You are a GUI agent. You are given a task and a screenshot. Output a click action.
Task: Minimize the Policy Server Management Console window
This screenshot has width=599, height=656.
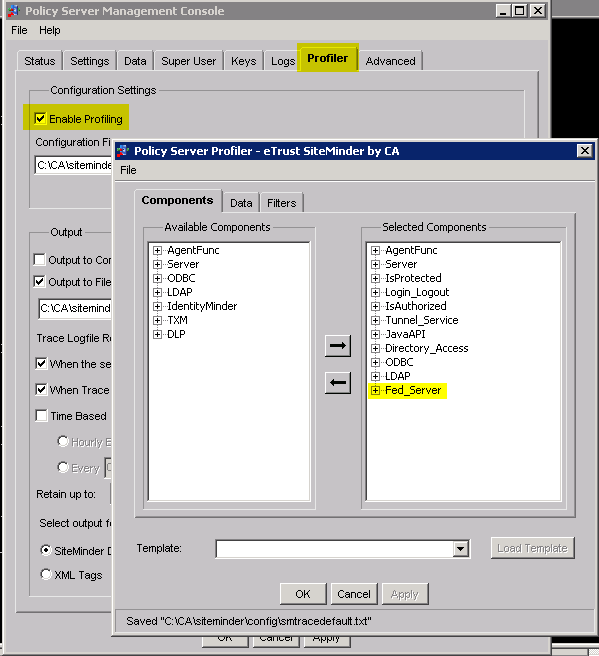coord(503,10)
